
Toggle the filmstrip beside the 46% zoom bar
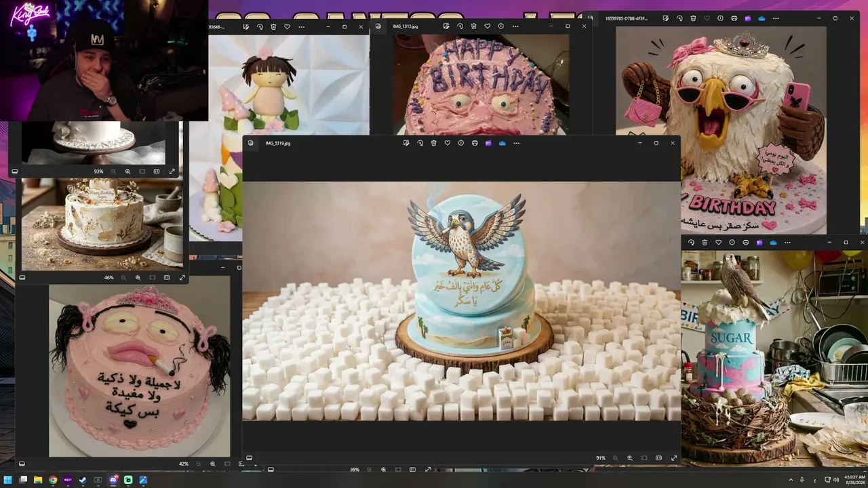click(x=22, y=277)
